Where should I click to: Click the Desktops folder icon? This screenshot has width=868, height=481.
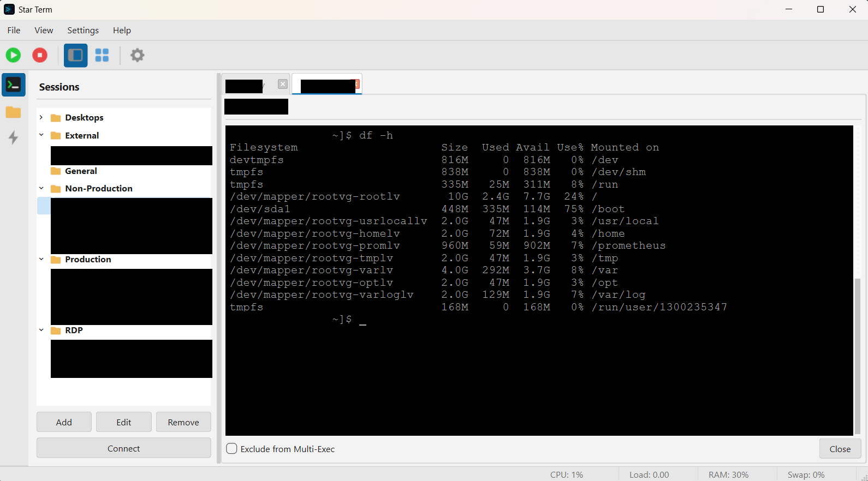(56, 118)
